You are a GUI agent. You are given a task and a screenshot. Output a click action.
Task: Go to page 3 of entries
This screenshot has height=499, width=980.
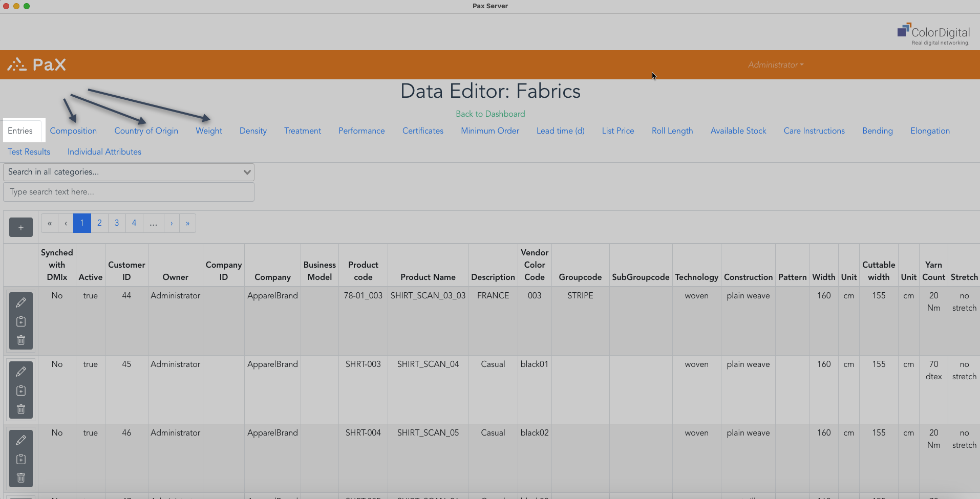click(x=117, y=223)
